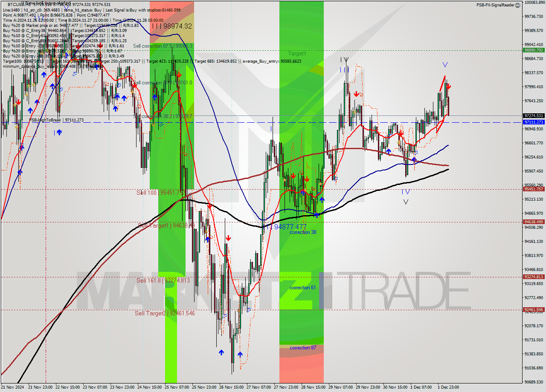
Task: Click the 'Sell 161.8 | 93274.813' label
Action: (x=163, y=280)
